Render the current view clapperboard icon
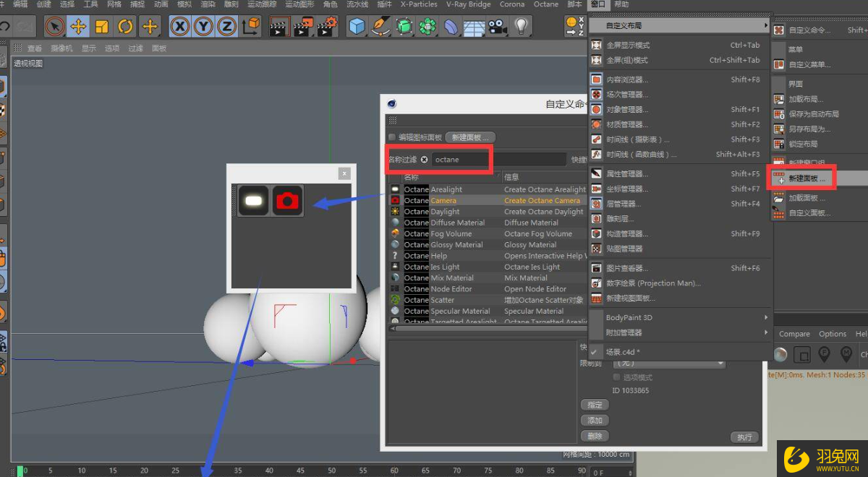Image resolution: width=868 pixels, height=477 pixels. coord(279,27)
